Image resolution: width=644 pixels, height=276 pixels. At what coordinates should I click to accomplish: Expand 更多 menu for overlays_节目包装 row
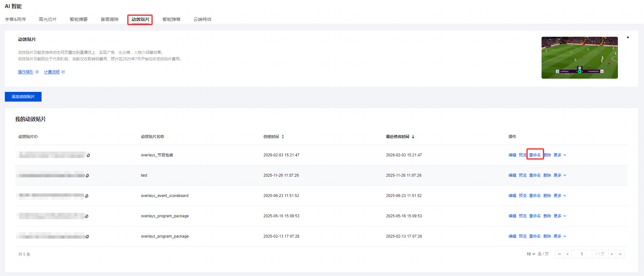pyautogui.click(x=560, y=155)
